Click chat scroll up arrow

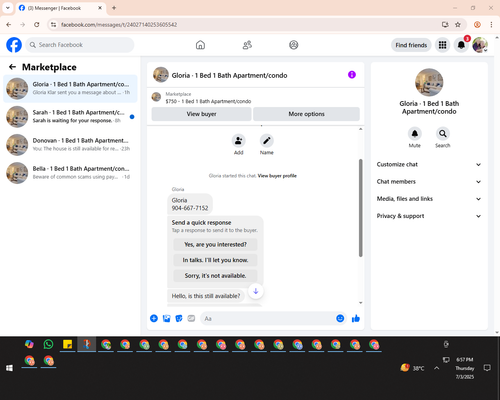pos(360,129)
